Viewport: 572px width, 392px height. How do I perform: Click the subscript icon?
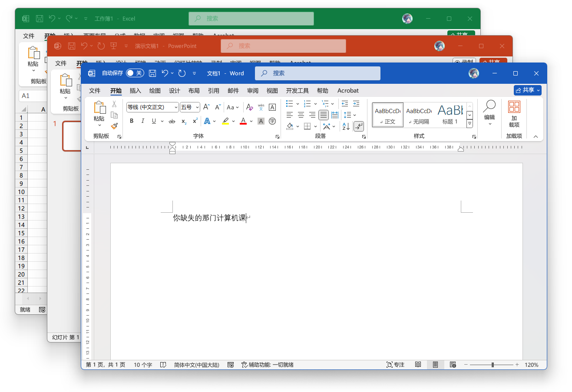click(183, 121)
